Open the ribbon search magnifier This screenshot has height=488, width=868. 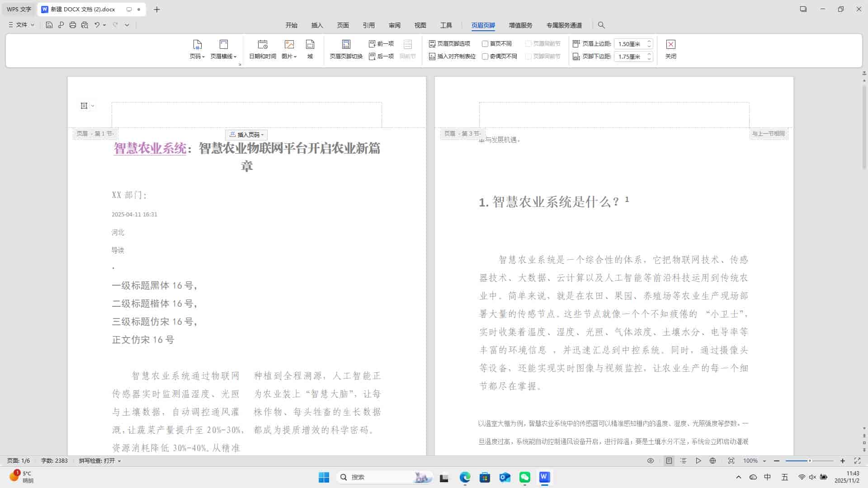click(601, 25)
